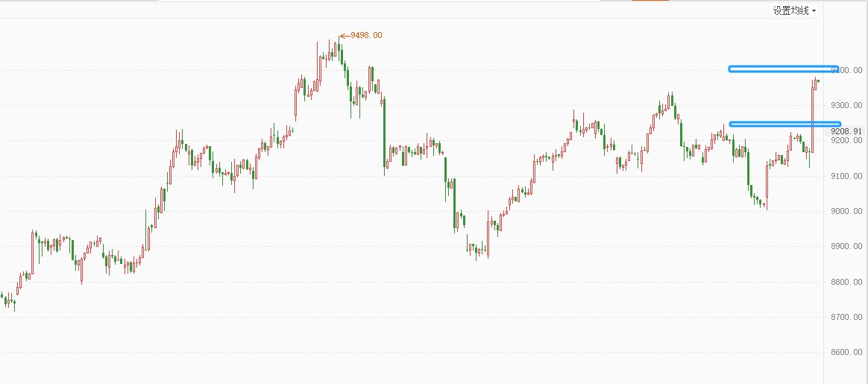Image resolution: width=868 pixels, height=384 pixels.
Task: Click the small green dot beside the latest candle
Action: (x=818, y=81)
